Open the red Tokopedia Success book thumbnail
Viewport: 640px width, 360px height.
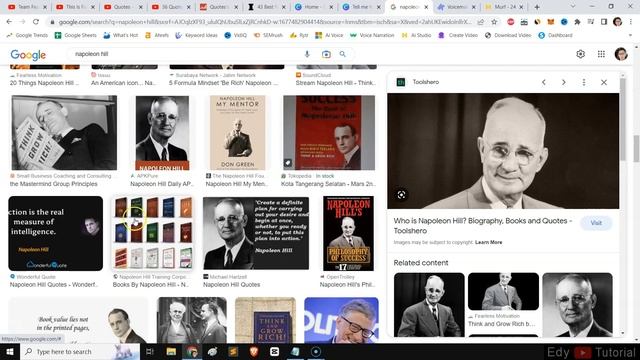coord(329,133)
